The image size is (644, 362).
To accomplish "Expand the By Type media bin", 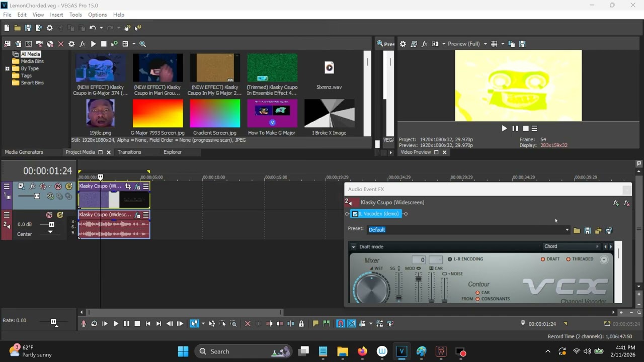I will click(x=7, y=68).
